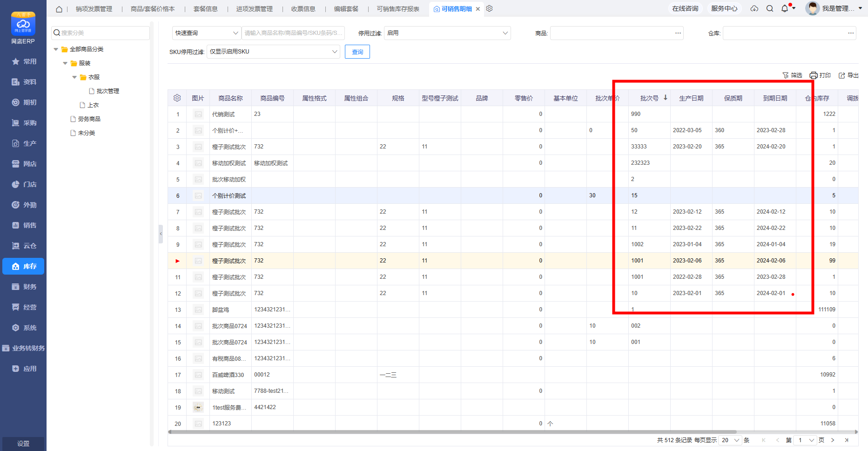Open 期初 sidebar module
The height and width of the screenshot is (451, 868).
[23, 102]
